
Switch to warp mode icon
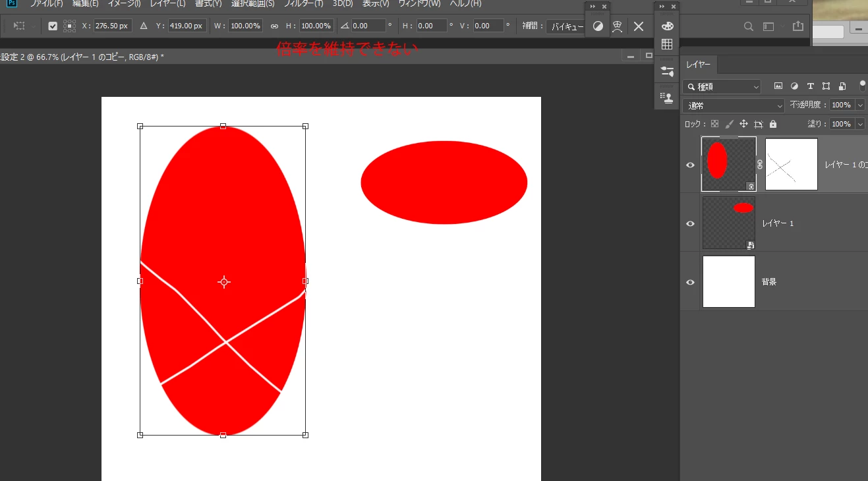coord(618,26)
